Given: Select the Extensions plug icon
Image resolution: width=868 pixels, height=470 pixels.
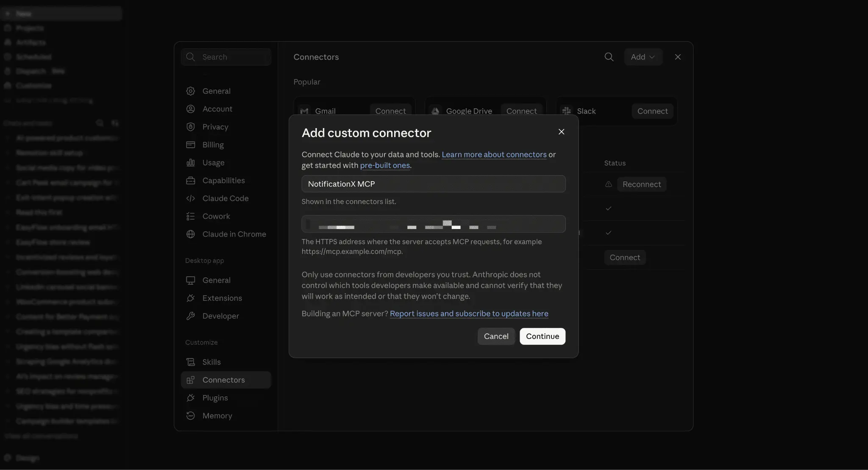Looking at the screenshot, I should [x=191, y=298].
